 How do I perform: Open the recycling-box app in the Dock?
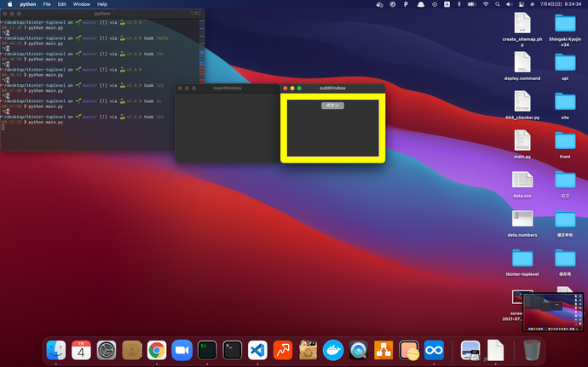pos(308,350)
